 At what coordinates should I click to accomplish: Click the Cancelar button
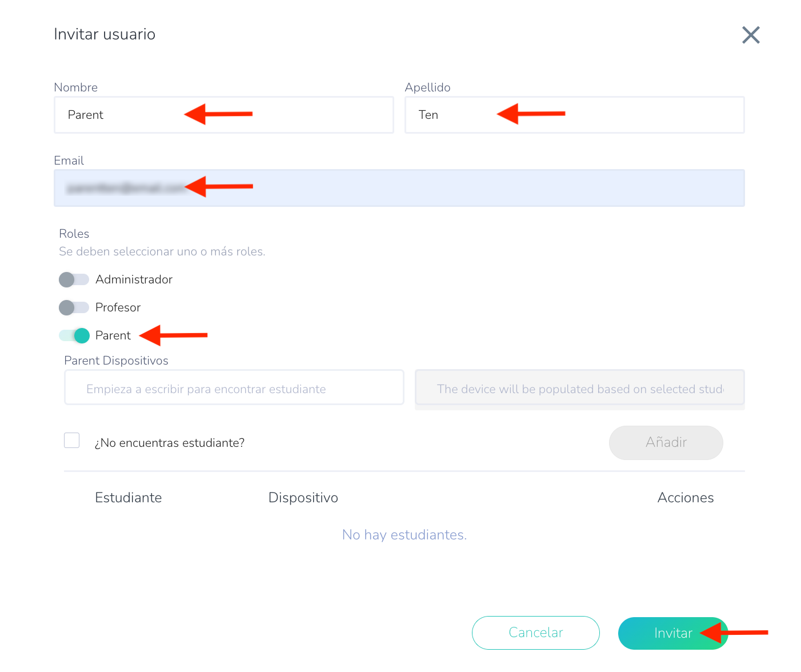coord(535,633)
